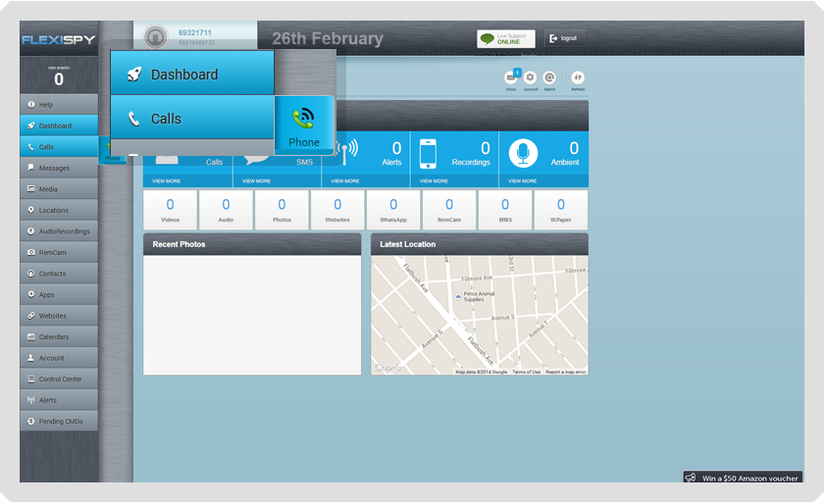Screen dimensions: 827x504
Task: Open the WhatsApp count tile
Action: (x=393, y=210)
